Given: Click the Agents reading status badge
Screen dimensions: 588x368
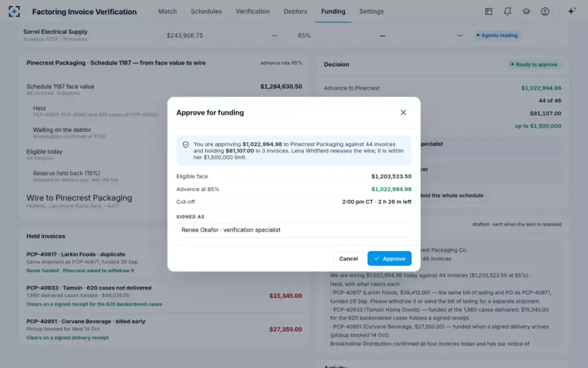Looking at the screenshot, I should click(496, 35).
